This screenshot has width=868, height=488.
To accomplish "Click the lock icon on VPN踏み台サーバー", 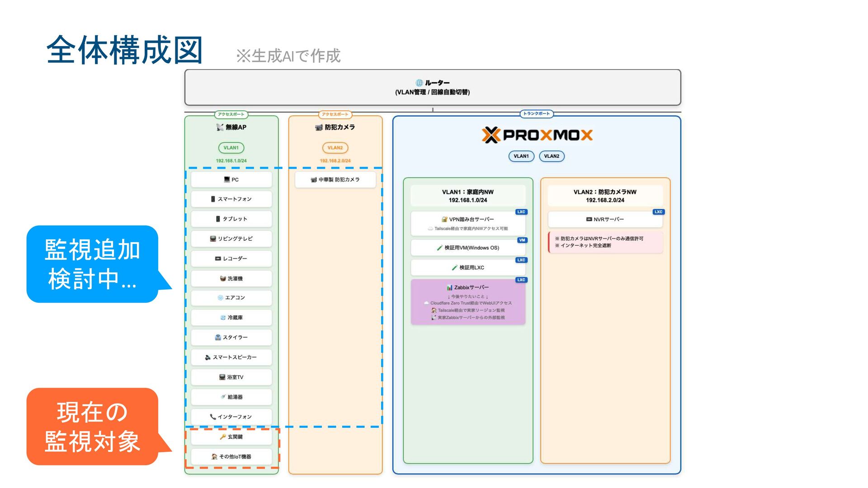I will point(444,220).
